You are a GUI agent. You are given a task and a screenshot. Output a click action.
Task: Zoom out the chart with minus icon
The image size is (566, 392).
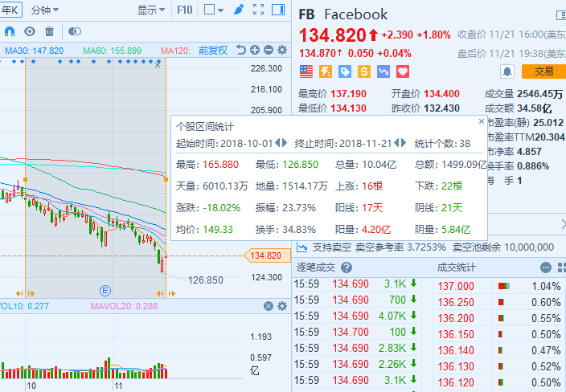pyautogui.click(x=269, y=50)
